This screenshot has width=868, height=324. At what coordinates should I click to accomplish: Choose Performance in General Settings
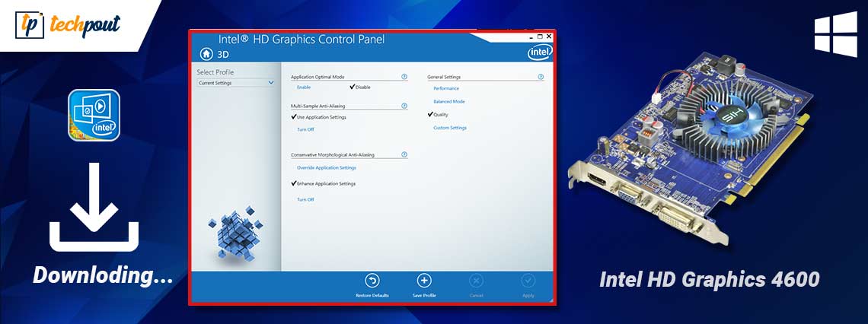[x=446, y=88]
